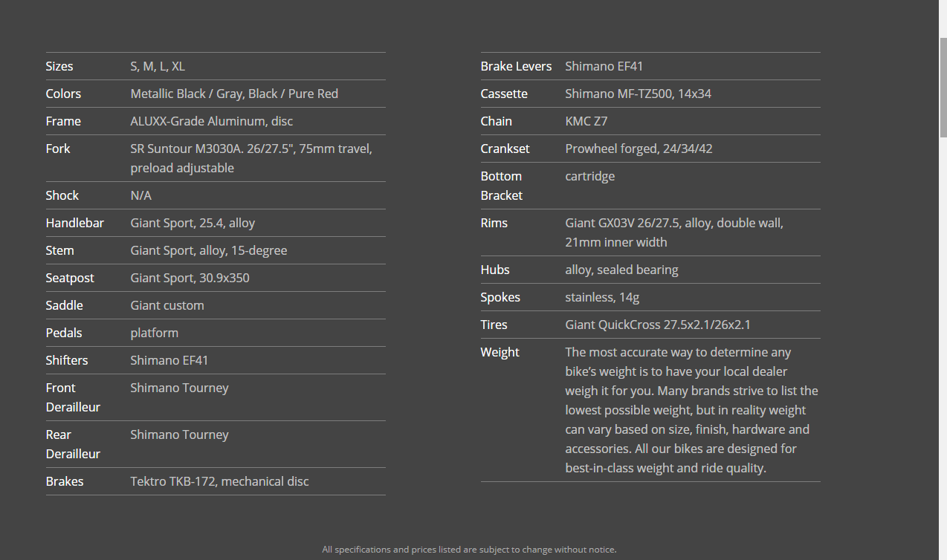Select 'Giant Sport, 25.4, alloy' value
Screen dimensions: 947x560
click(x=193, y=223)
